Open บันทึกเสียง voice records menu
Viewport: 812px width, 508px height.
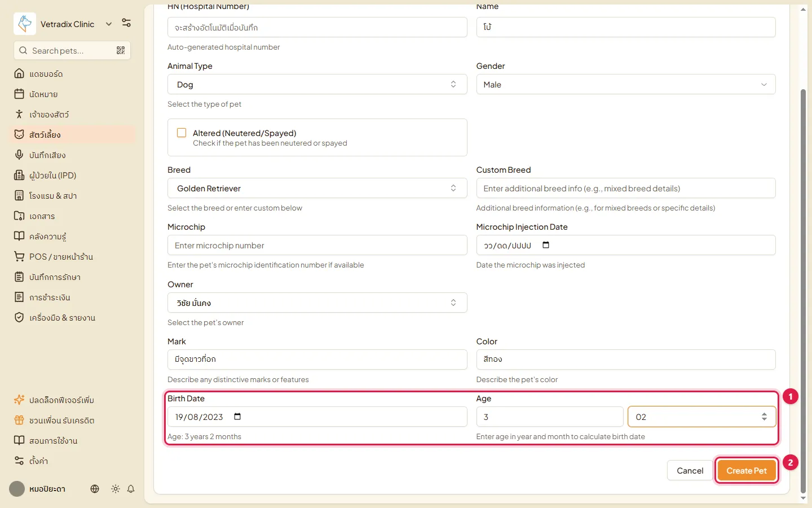click(x=72, y=155)
